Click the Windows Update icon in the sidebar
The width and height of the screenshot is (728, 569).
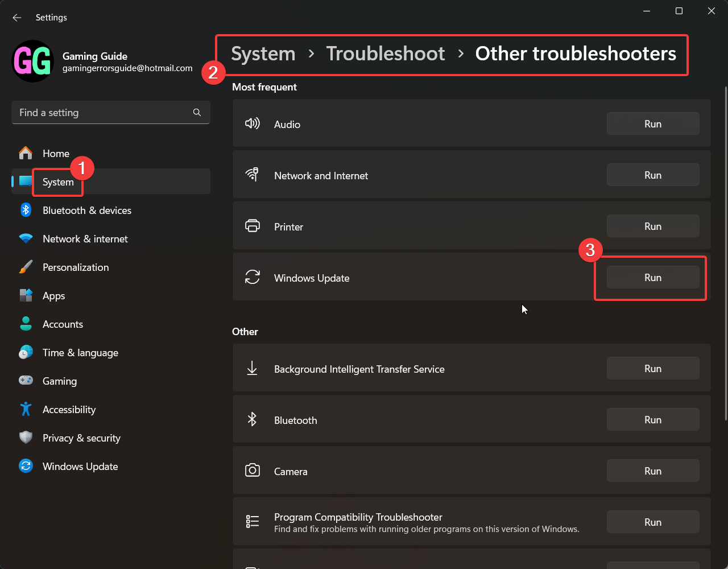coord(26,466)
